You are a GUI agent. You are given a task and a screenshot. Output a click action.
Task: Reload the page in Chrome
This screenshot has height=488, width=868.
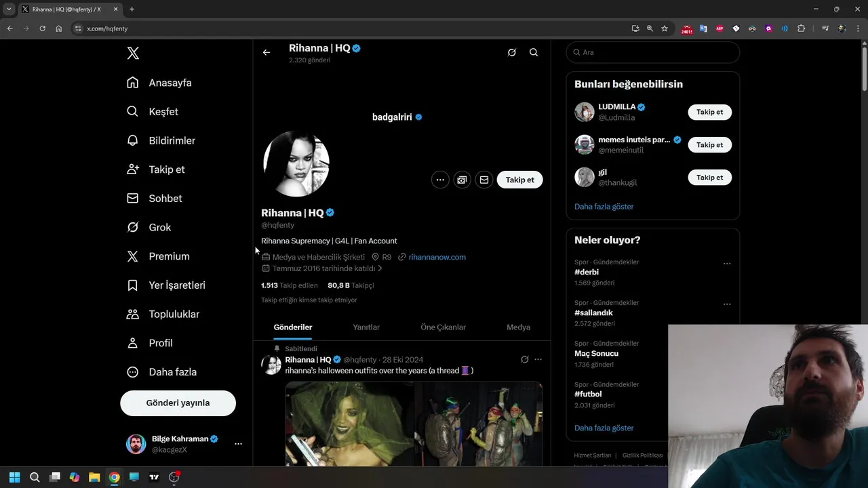click(42, 28)
